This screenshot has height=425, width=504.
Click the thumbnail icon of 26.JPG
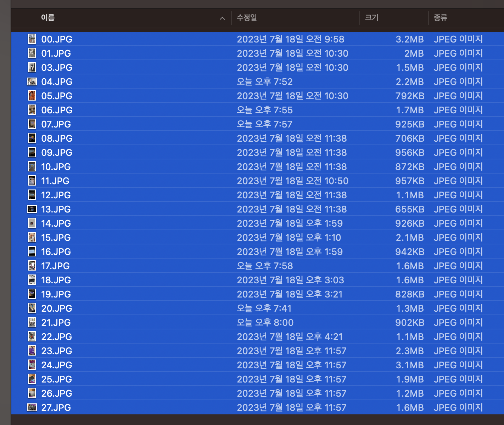point(32,393)
